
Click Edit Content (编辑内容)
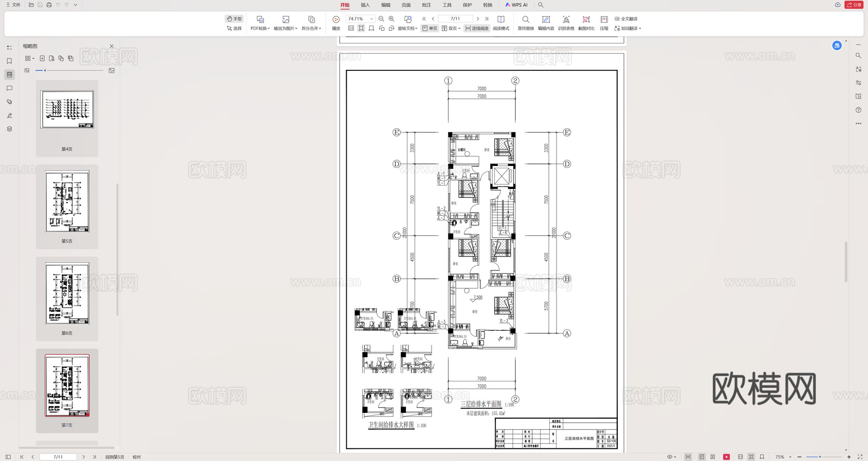(x=546, y=23)
